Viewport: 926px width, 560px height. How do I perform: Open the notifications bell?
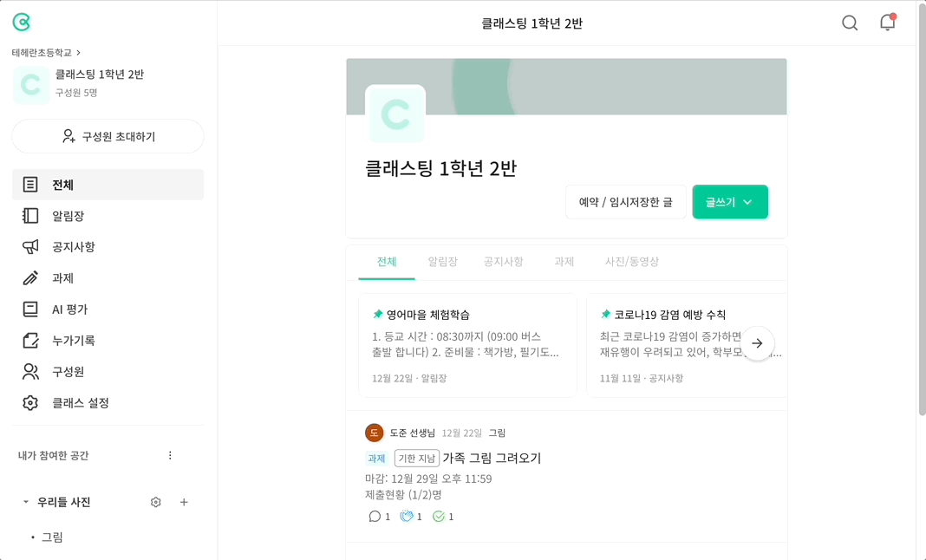pyautogui.click(x=887, y=23)
